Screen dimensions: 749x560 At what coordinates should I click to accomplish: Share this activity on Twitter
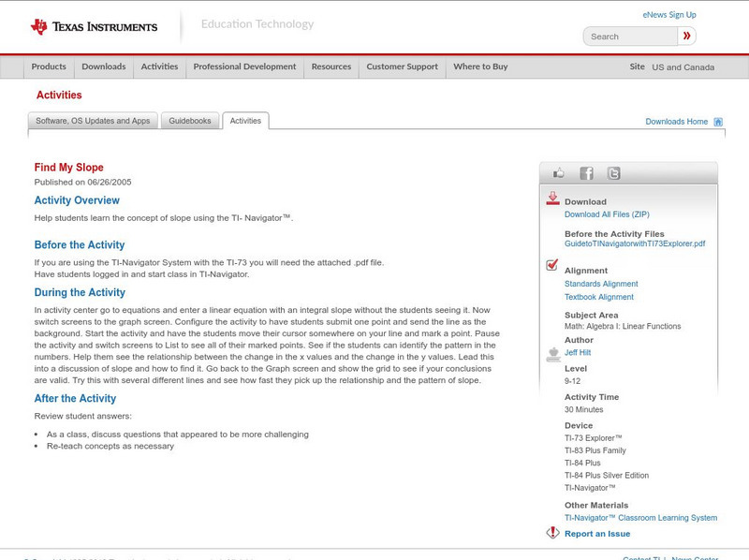coord(615,172)
